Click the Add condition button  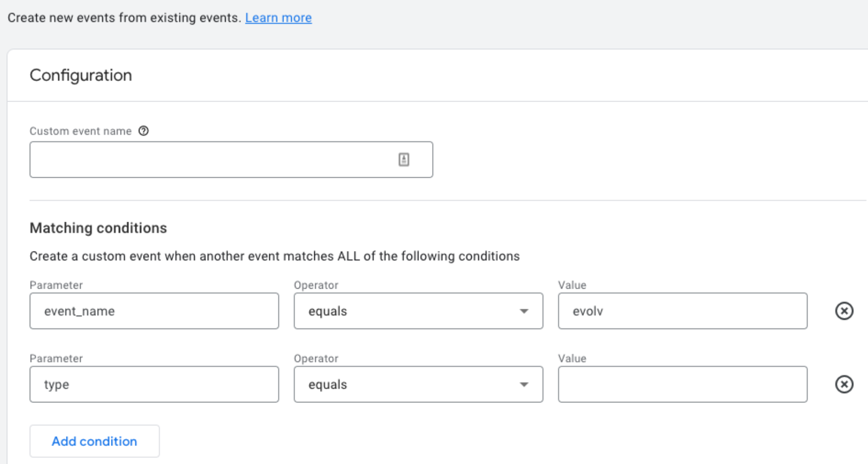coord(94,441)
